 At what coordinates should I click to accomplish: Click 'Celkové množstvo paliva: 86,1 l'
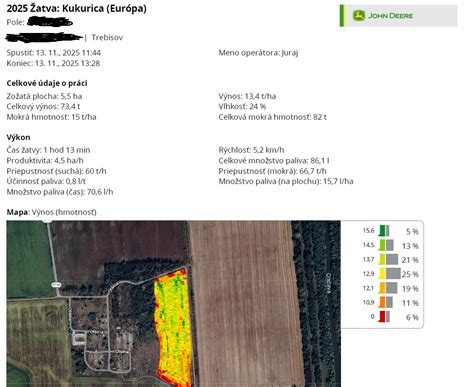point(274,161)
